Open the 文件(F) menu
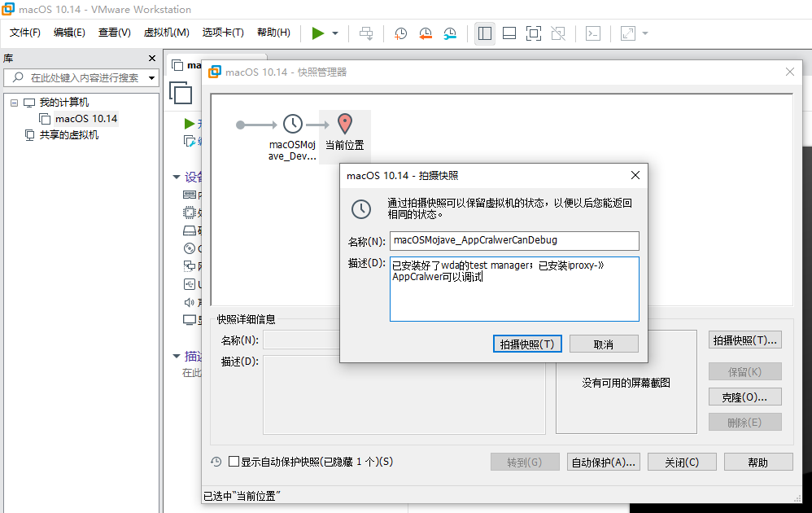812x513 pixels. coord(25,33)
